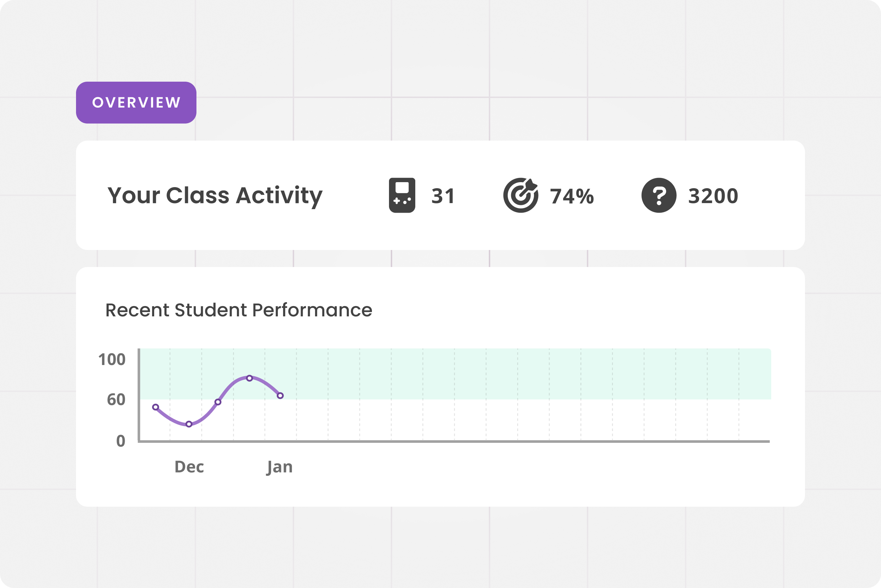Click the Dec month axis label
Screen dimensions: 881x588
(189, 467)
